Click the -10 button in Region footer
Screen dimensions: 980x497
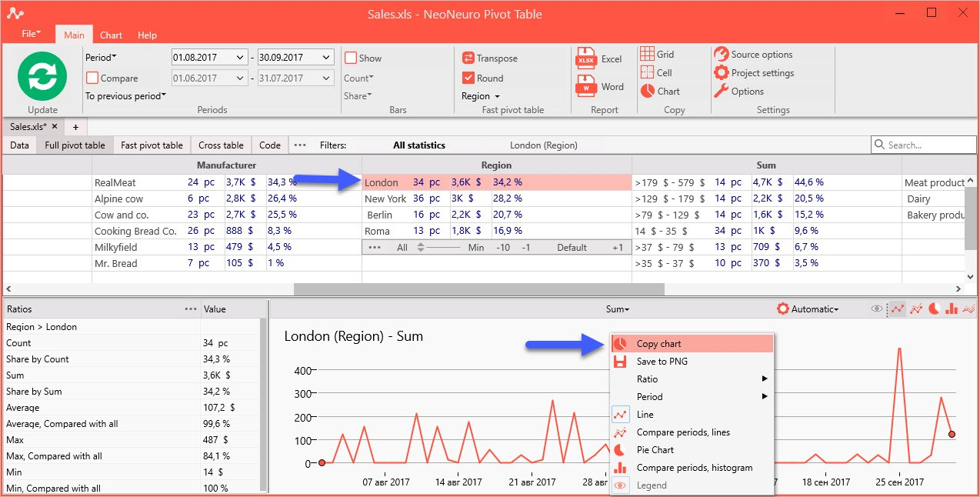pyautogui.click(x=503, y=247)
